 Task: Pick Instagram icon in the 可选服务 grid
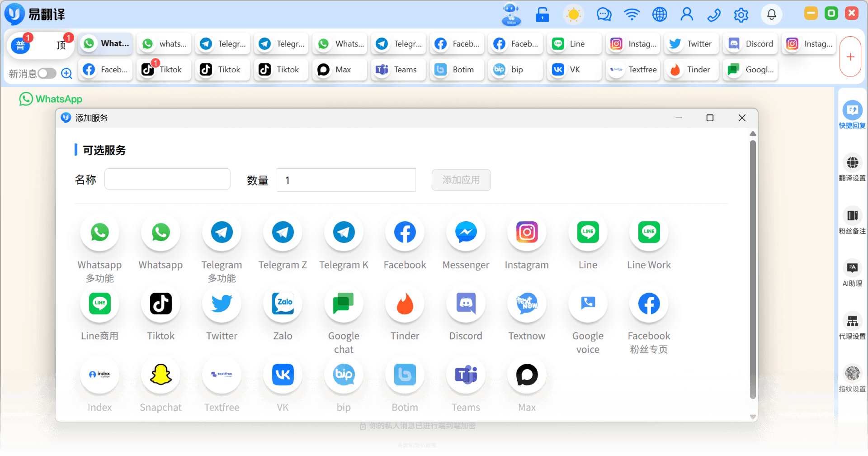(527, 233)
